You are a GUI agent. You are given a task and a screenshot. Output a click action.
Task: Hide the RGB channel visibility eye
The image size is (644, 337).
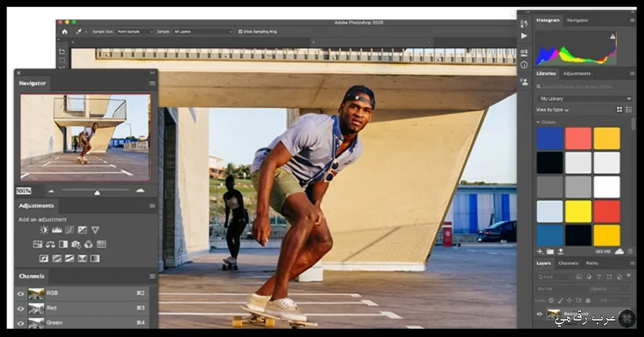coord(21,294)
